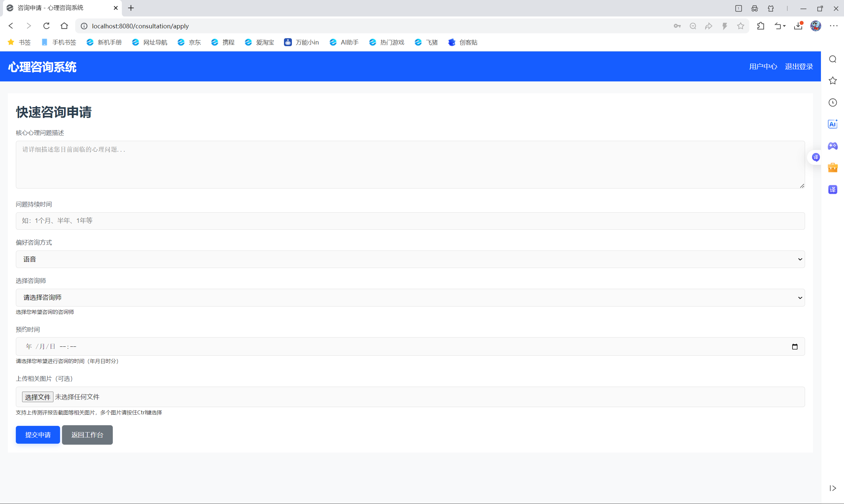The image size is (844, 504).
Task: Click the sidebar history clock icon
Action: click(x=832, y=103)
